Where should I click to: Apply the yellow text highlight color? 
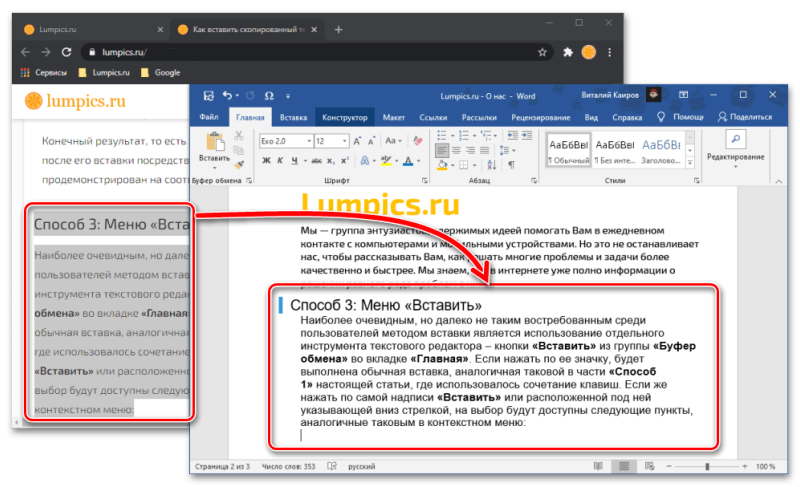click(x=386, y=161)
